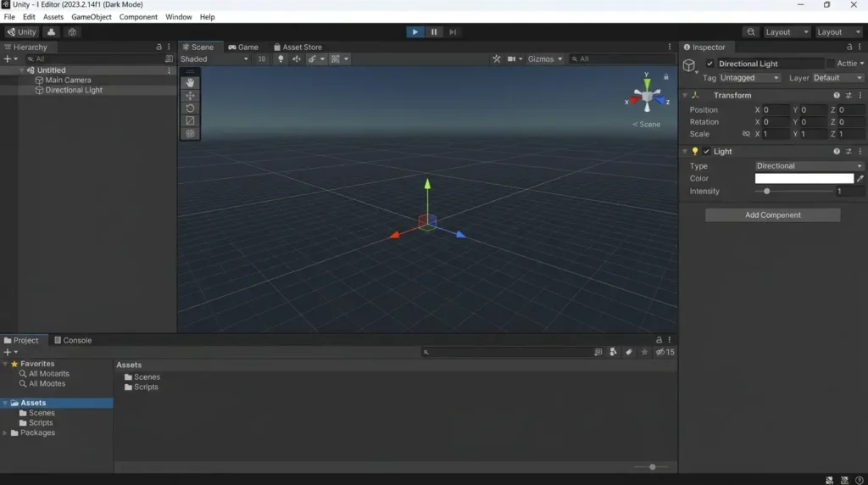Image resolution: width=868 pixels, height=485 pixels.
Task: Open Transform component preset icon
Action: point(849,95)
